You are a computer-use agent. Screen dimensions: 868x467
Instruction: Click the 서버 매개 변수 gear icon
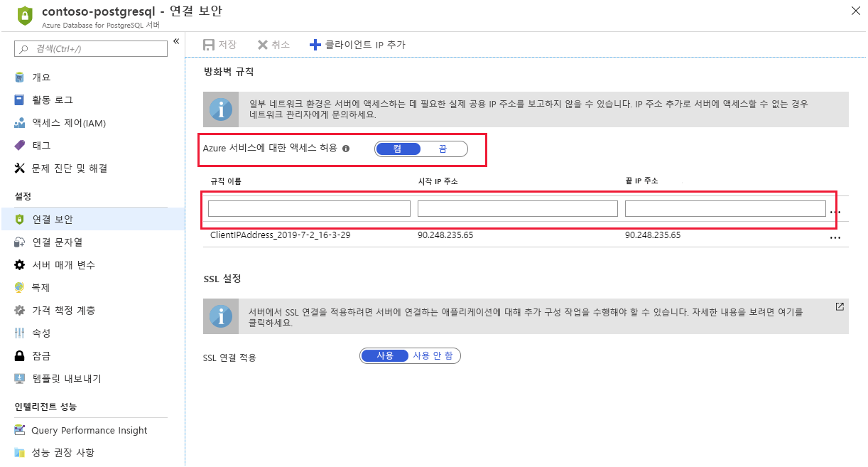pyautogui.click(x=20, y=264)
